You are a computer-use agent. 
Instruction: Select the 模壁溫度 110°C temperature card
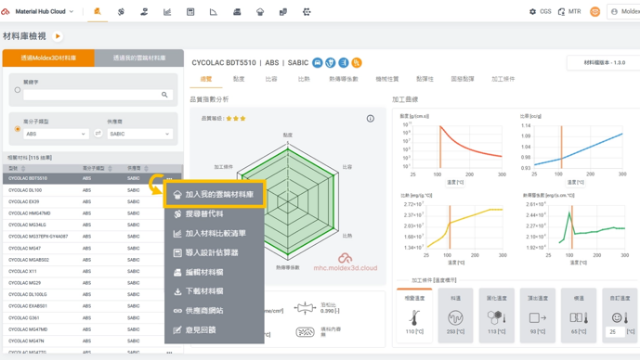tap(414, 315)
